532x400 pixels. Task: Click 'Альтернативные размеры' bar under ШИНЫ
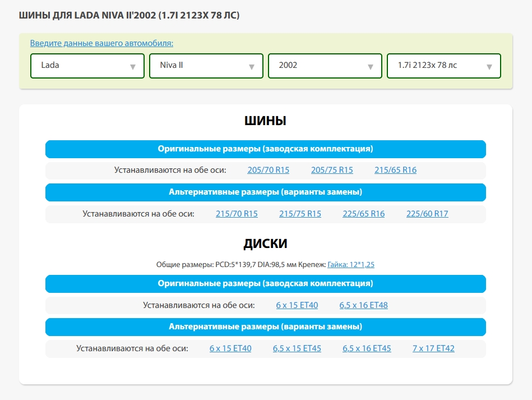266,192
